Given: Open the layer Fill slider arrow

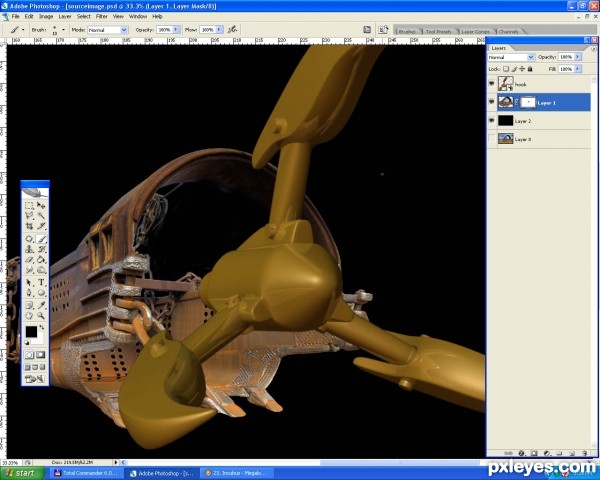Looking at the screenshot, I should [577, 69].
